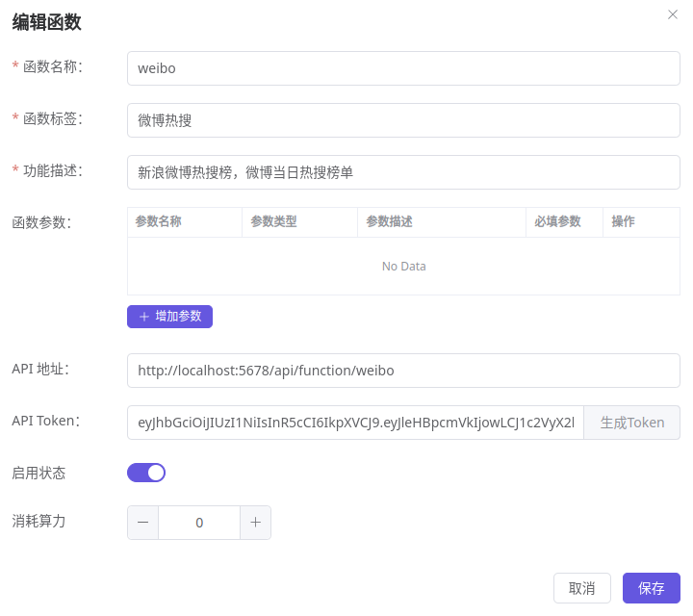693x616 pixels.
Task: Close the 编辑函数 dialog with the X icon
Action: (673, 14)
